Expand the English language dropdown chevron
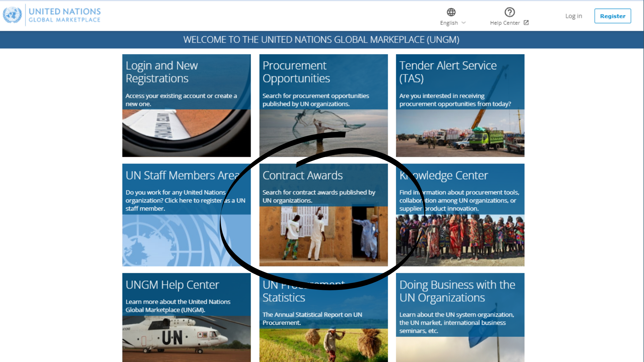644x362 pixels. click(x=464, y=23)
